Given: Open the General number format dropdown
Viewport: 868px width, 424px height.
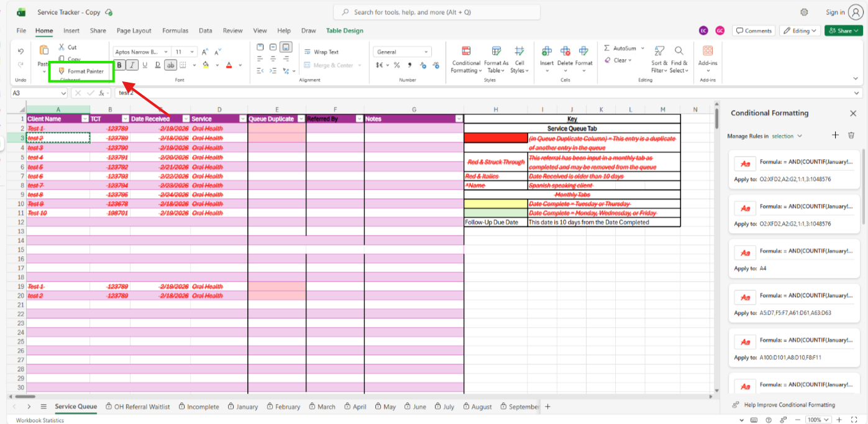Looking at the screenshot, I should [402, 52].
